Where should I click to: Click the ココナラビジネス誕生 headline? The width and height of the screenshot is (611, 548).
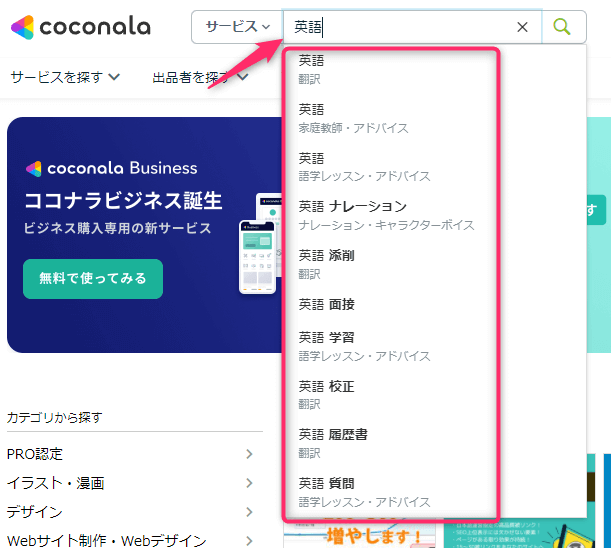[x=123, y=200]
